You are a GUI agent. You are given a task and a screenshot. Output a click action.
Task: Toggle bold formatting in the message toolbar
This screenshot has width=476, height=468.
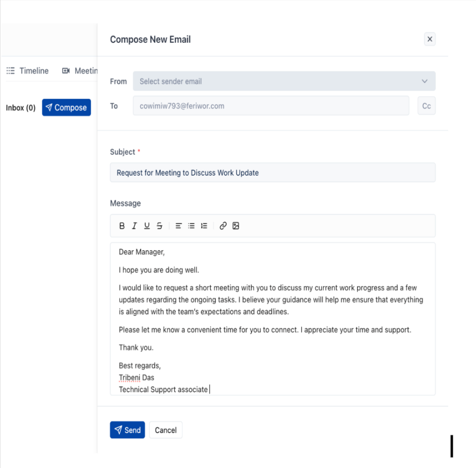click(x=122, y=225)
